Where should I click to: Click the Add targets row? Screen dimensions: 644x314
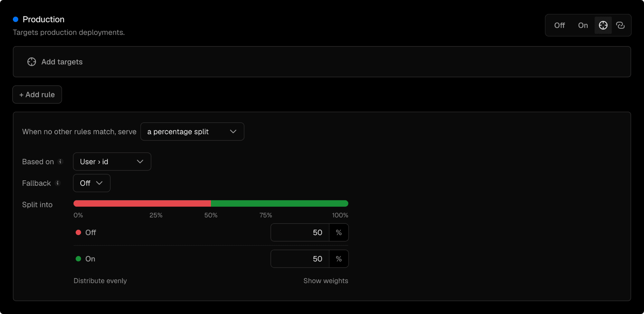(x=322, y=62)
